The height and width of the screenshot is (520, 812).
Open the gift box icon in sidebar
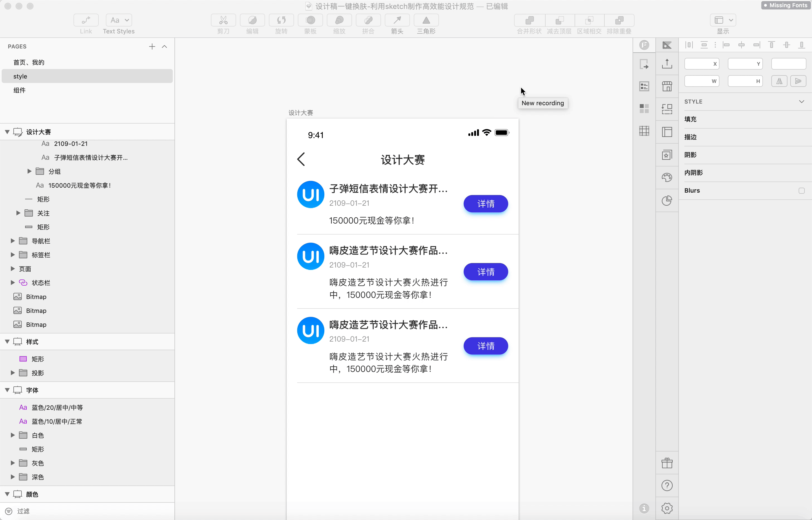pos(667,463)
